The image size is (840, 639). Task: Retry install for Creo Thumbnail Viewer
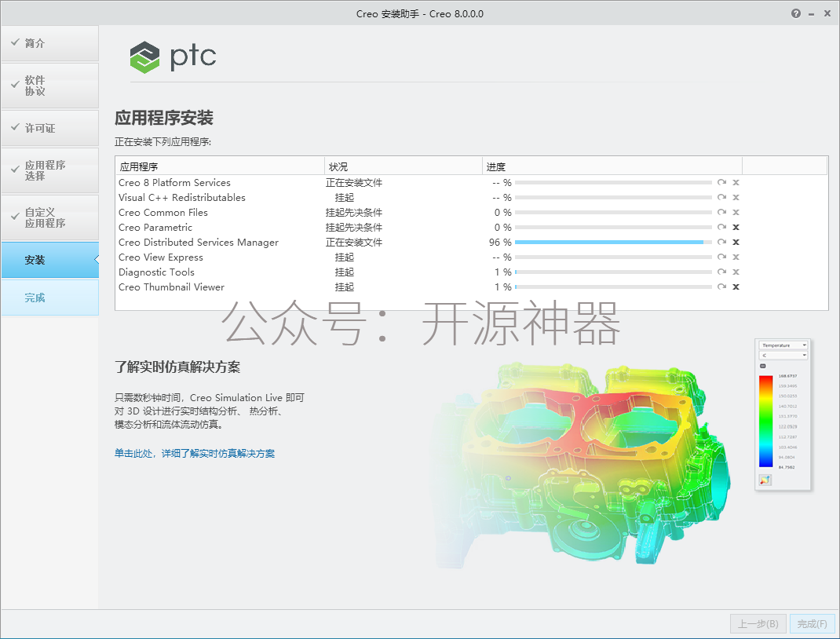721,287
